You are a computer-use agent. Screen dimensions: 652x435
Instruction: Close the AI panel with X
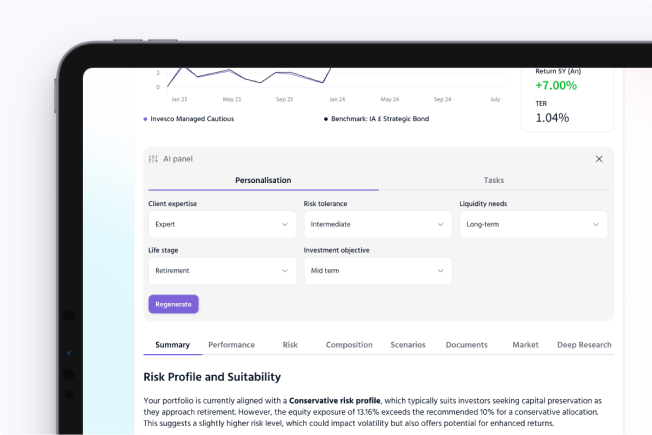[599, 159]
